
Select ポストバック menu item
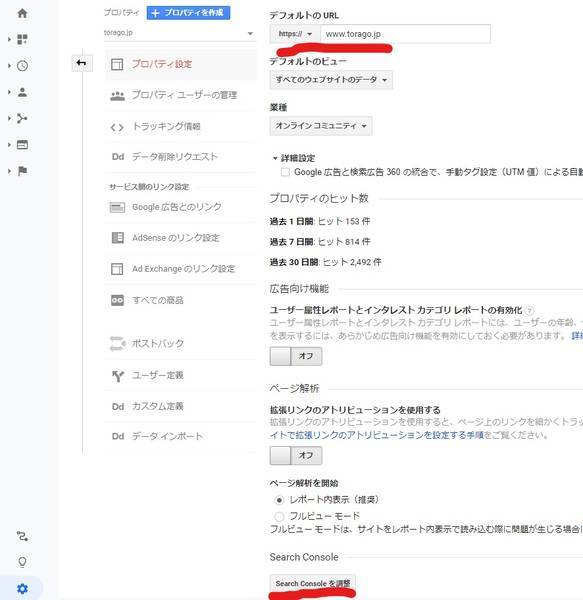180,343
